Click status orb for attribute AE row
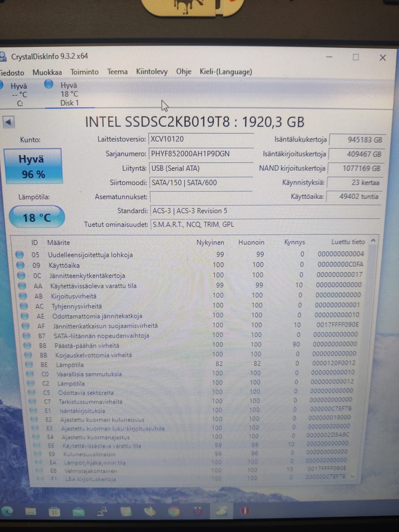 click(25, 316)
